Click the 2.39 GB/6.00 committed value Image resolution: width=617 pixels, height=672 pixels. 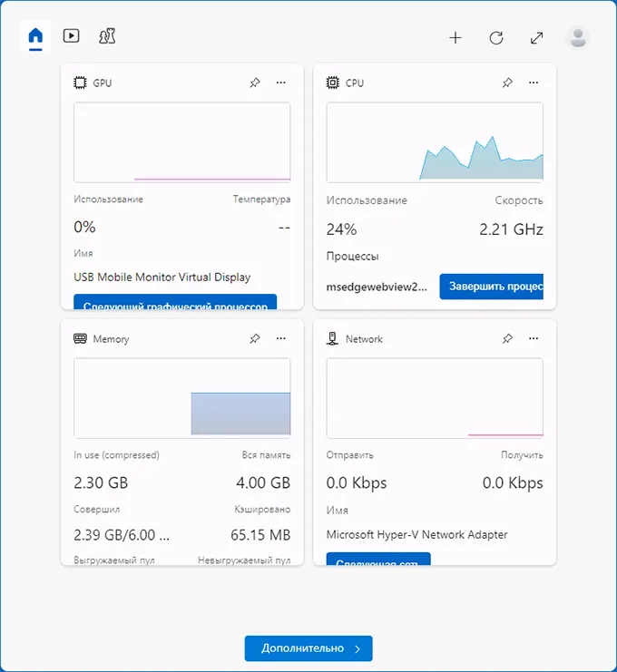tap(122, 535)
